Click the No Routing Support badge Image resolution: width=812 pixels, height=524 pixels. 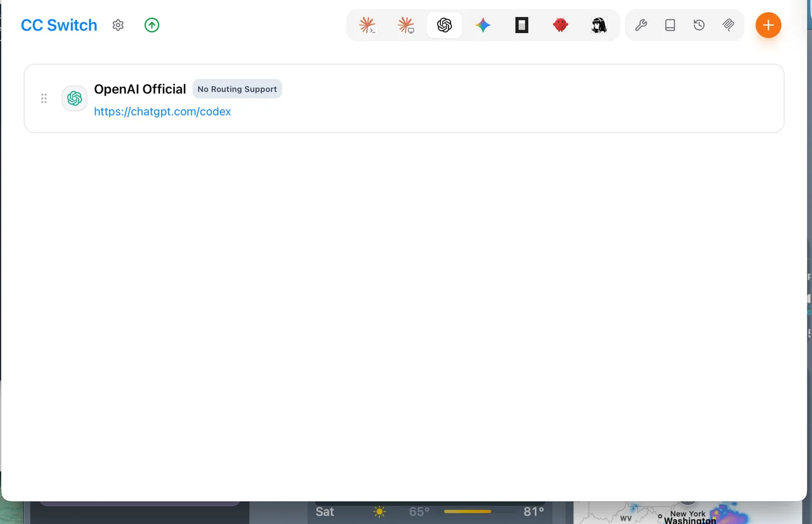click(x=237, y=89)
